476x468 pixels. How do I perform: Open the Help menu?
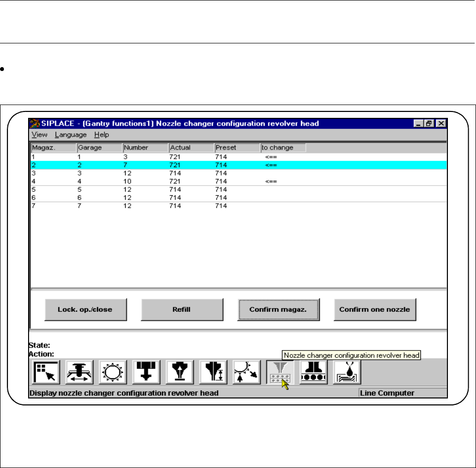click(x=102, y=135)
